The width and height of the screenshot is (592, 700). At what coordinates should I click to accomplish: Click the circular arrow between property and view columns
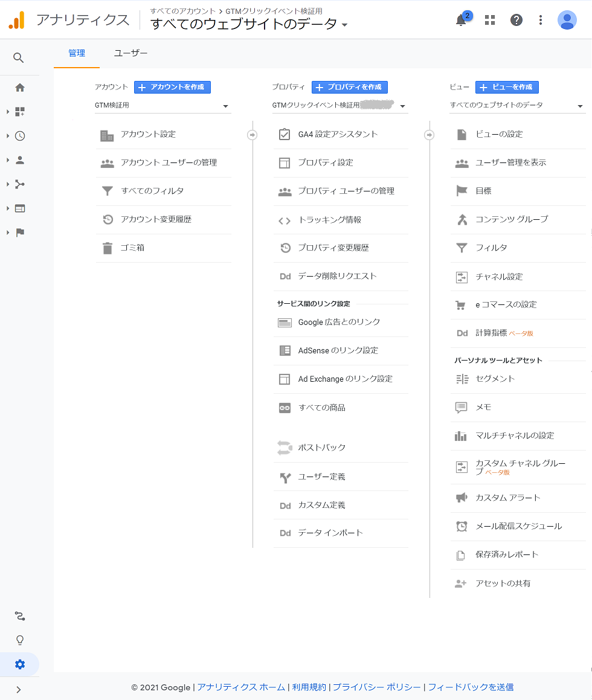[x=429, y=135]
